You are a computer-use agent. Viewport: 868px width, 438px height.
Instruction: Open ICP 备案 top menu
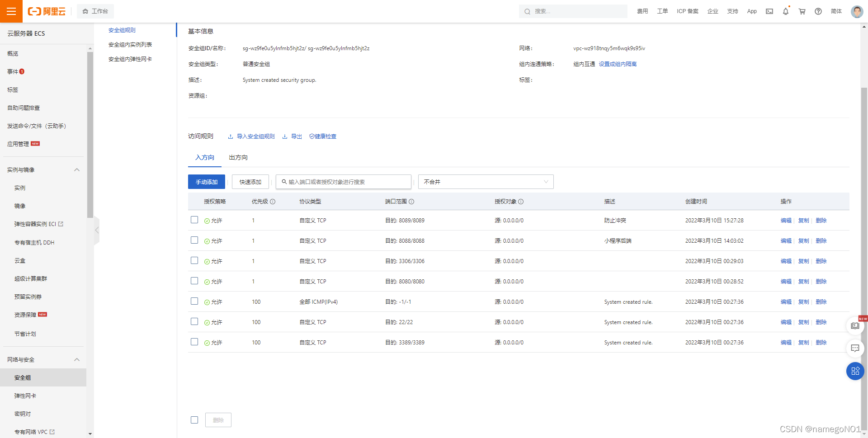click(x=687, y=11)
